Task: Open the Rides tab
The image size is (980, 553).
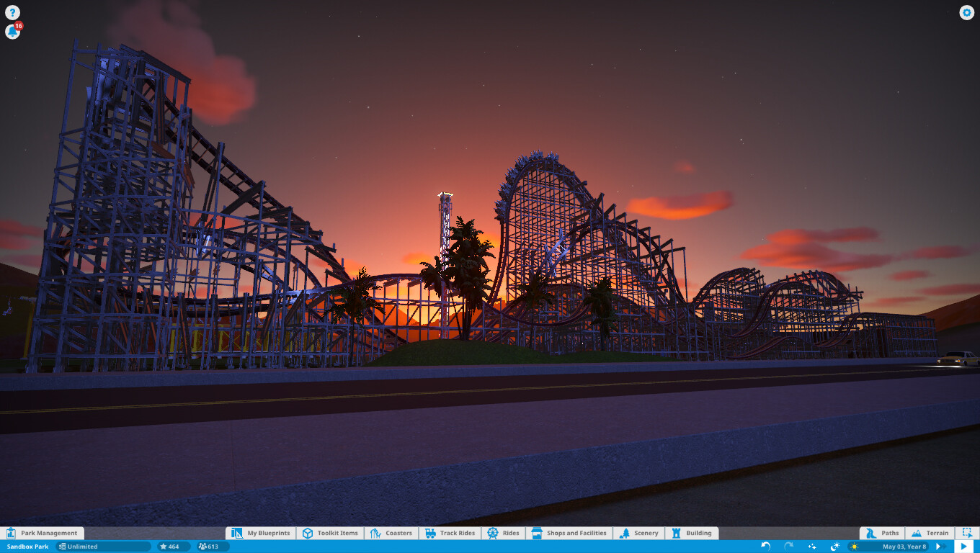Action: pos(503,533)
